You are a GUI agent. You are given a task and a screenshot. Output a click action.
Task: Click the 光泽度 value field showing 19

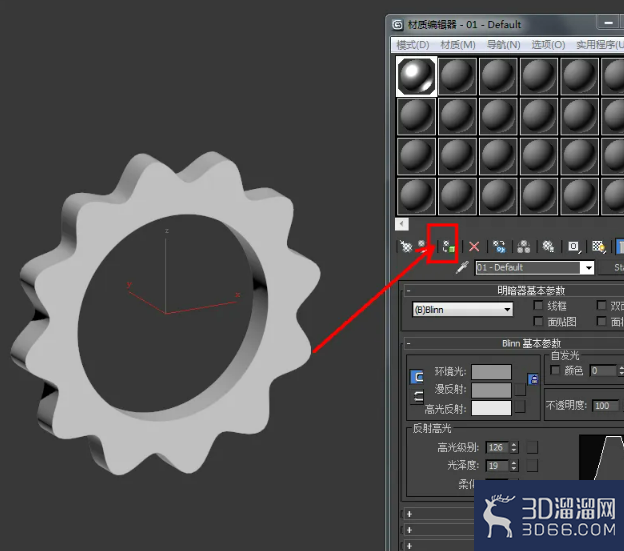pos(497,465)
